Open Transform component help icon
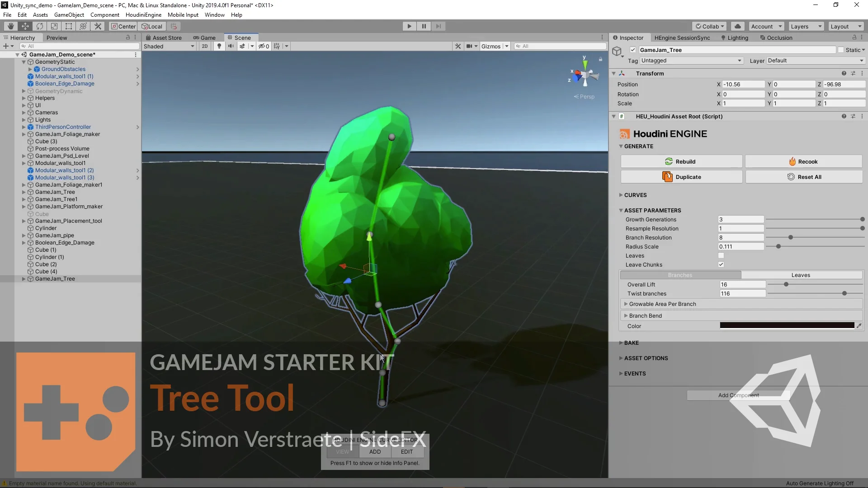Screen dimensions: 868x488 click(844, 73)
